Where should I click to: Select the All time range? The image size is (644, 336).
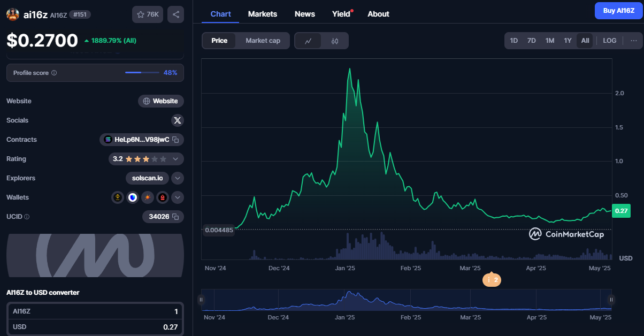585,41
